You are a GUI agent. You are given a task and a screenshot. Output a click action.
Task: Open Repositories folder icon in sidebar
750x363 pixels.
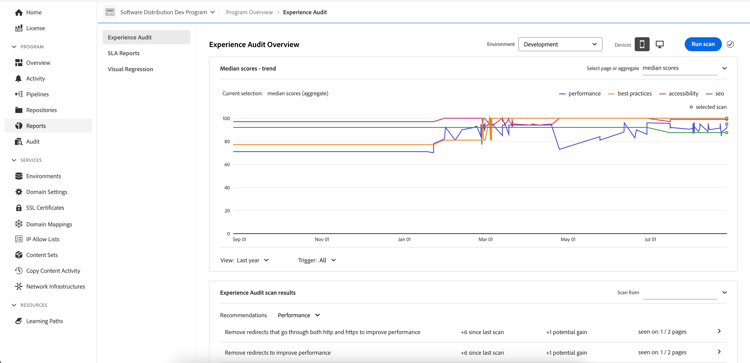[x=19, y=110]
